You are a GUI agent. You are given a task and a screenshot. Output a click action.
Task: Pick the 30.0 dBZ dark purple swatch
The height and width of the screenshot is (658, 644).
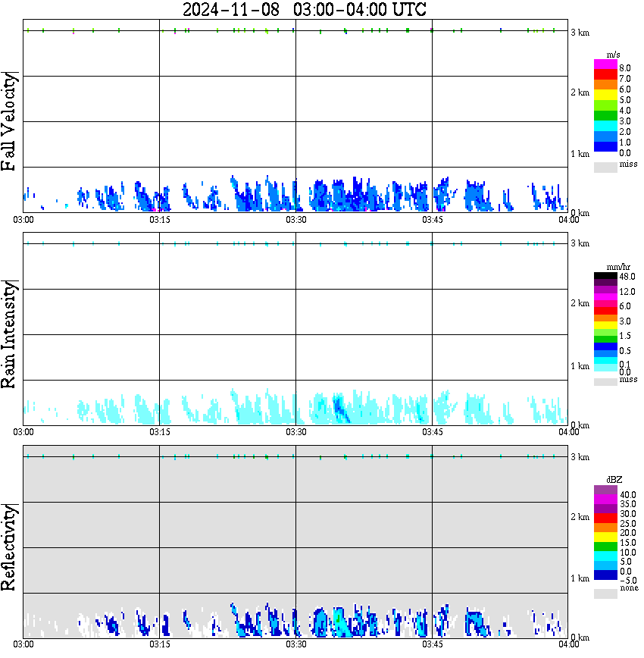[605, 509]
